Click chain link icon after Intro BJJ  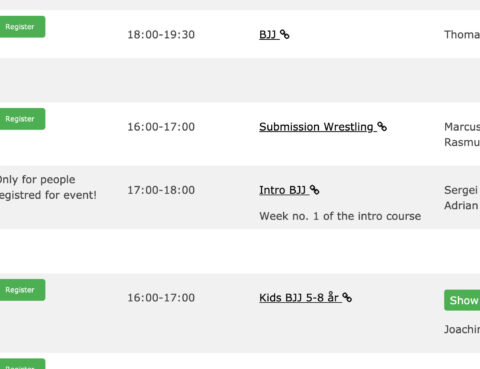point(314,190)
